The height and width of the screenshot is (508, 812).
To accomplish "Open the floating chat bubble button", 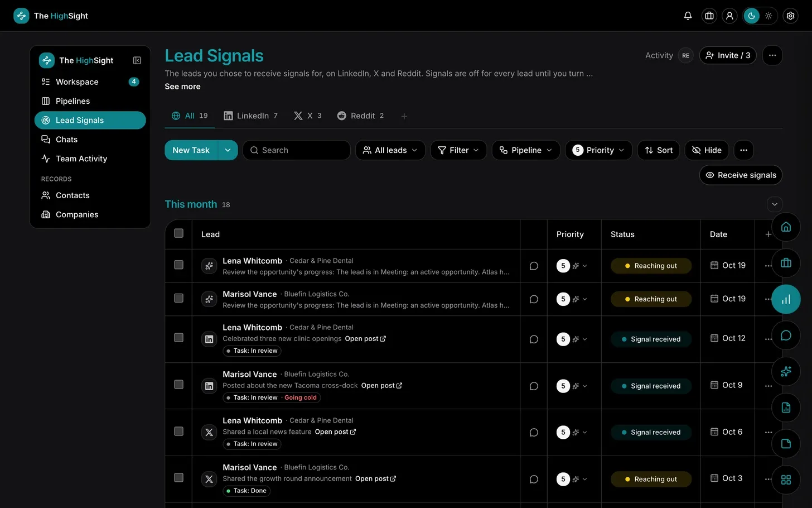I will pyautogui.click(x=786, y=335).
